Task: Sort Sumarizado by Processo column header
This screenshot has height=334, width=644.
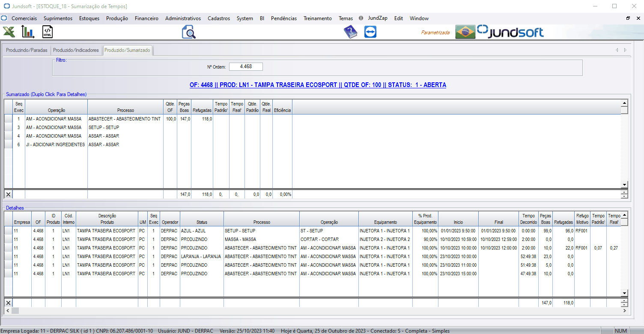Action: [125, 107]
